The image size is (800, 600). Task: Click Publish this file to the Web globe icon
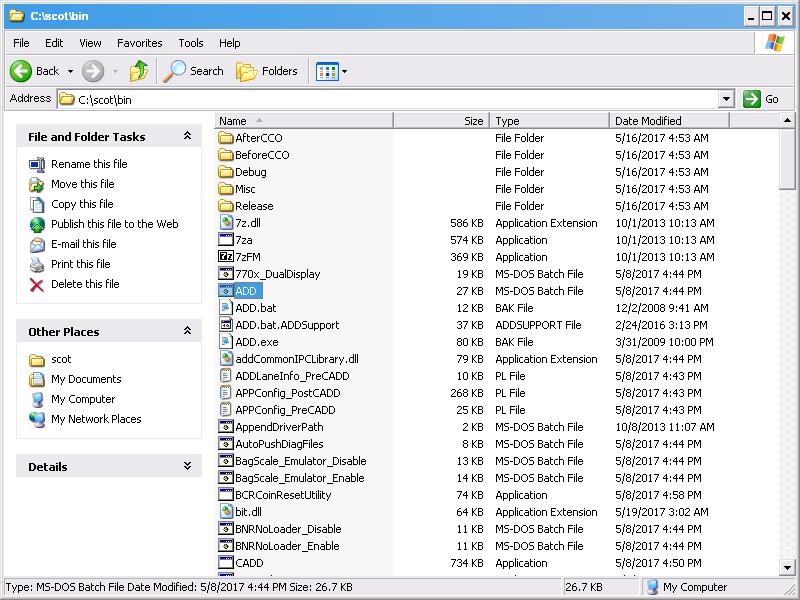click(37, 224)
